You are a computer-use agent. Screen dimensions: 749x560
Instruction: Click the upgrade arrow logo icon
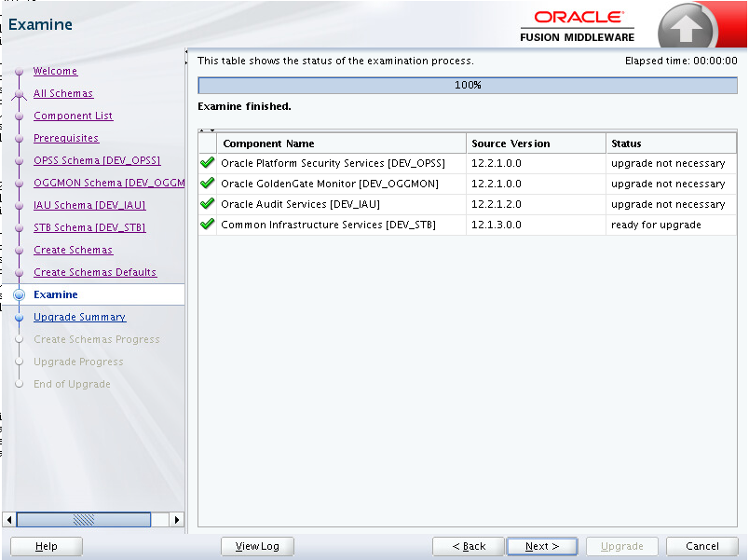pyautogui.click(x=686, y=27)
